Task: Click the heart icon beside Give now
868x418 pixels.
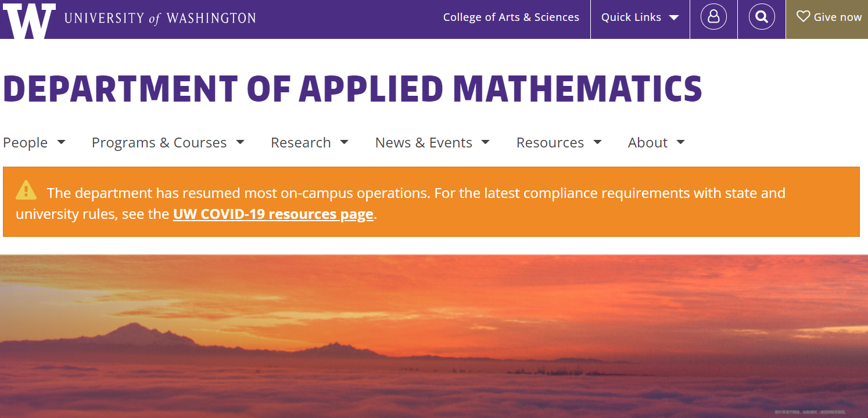Action: tap(803, 16)
